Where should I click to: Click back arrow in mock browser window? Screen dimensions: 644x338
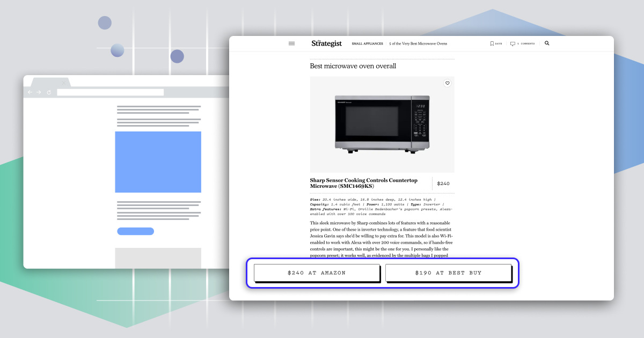point(30,92)
